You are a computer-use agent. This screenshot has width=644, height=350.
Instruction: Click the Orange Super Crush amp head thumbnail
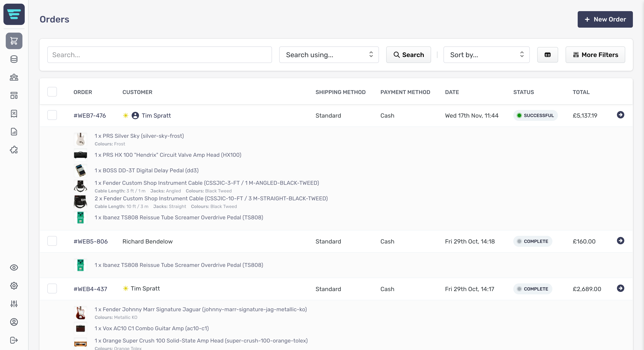click(x=80, y=344)
